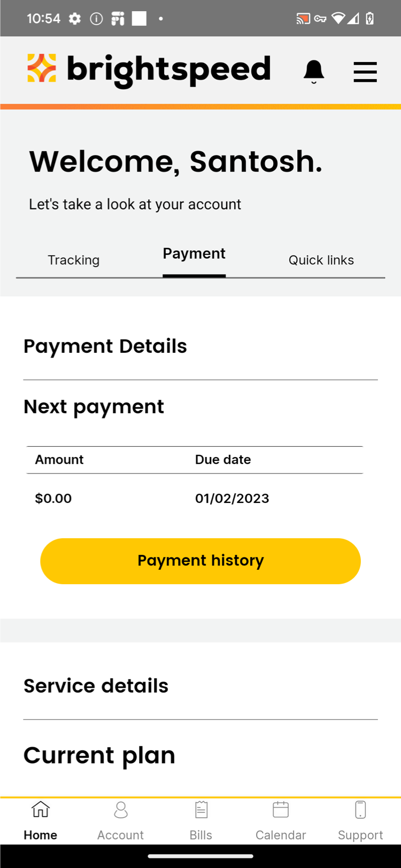
Task: Open the notifications bell icon
Action: point(314,72)
